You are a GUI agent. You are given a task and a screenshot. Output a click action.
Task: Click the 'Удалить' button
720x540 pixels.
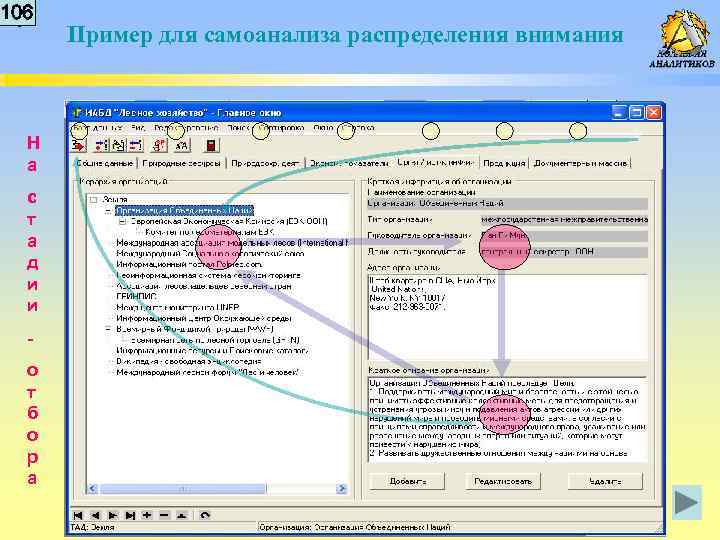coord(605,481)
